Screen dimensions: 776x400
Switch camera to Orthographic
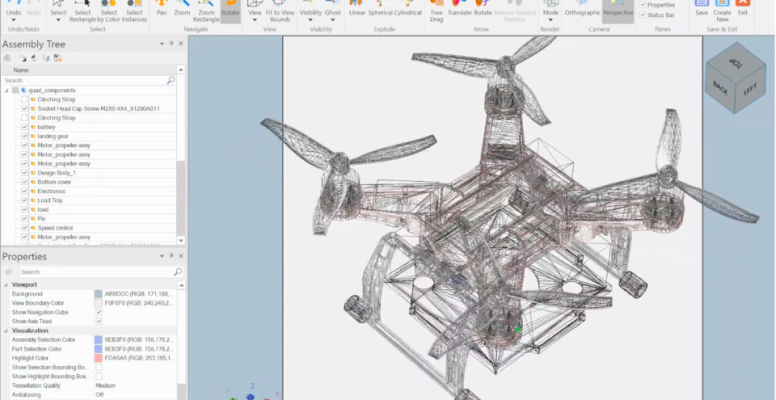tap(583, 10)
